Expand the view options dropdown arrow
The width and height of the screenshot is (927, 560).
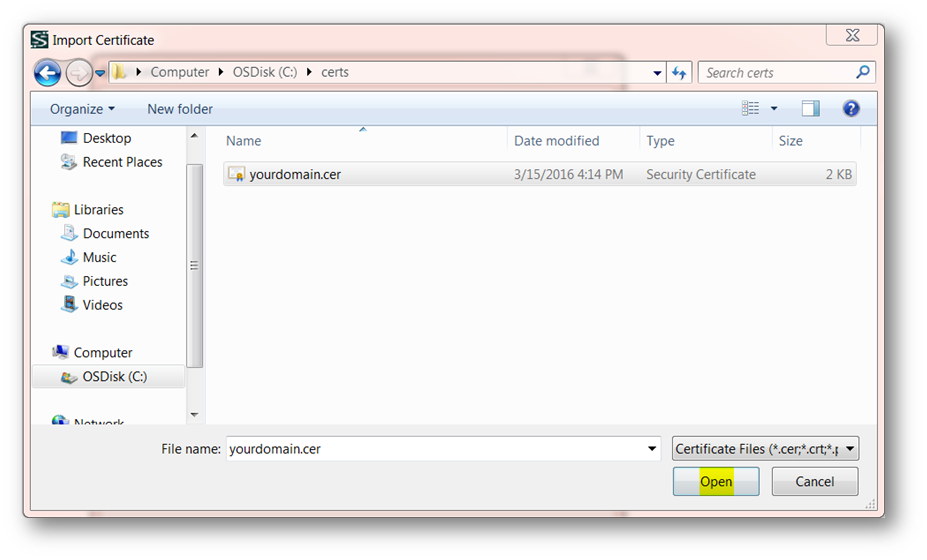click(x=774, y=109)
